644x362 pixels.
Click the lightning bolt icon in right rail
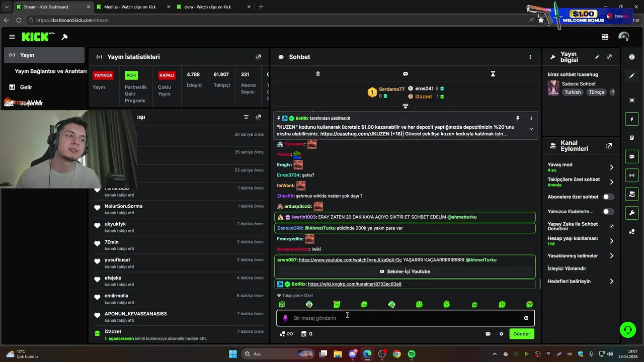point(632,119)
